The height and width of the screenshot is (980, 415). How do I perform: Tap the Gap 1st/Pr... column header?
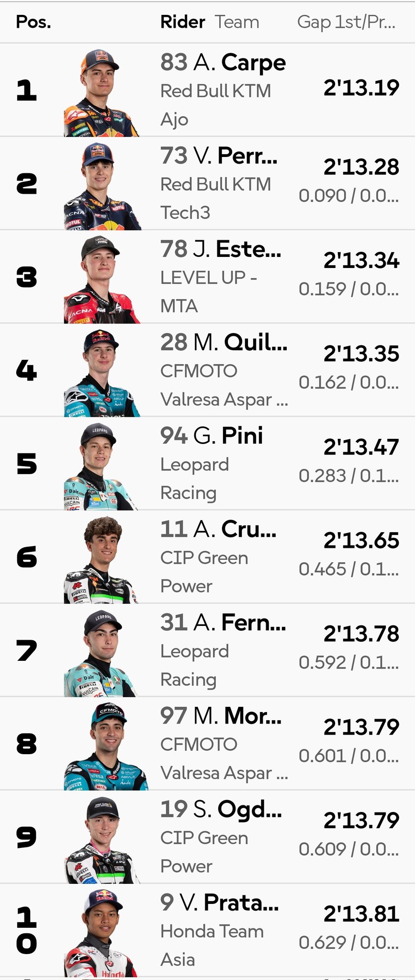(346, 22)
